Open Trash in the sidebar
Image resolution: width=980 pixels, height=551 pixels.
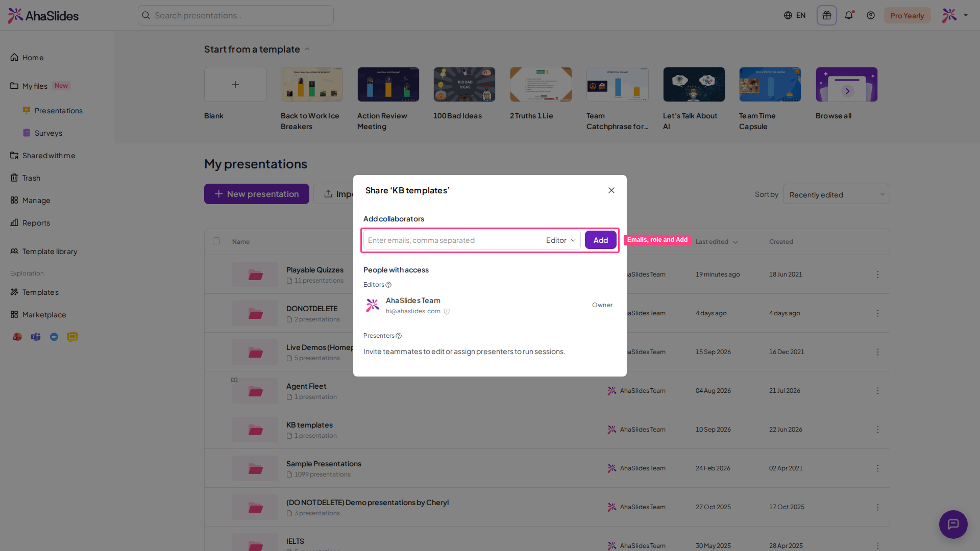26,178
